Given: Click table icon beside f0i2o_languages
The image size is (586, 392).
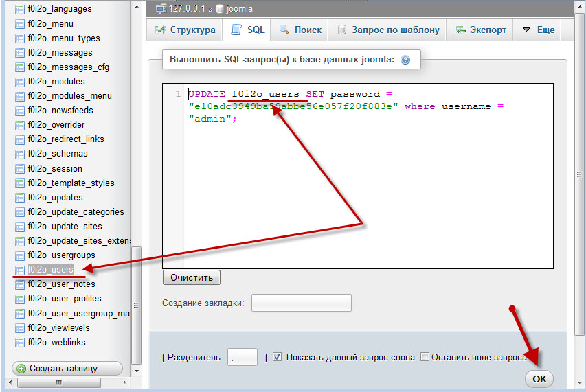Looking at the screenshot, I should tap(20, 10).
